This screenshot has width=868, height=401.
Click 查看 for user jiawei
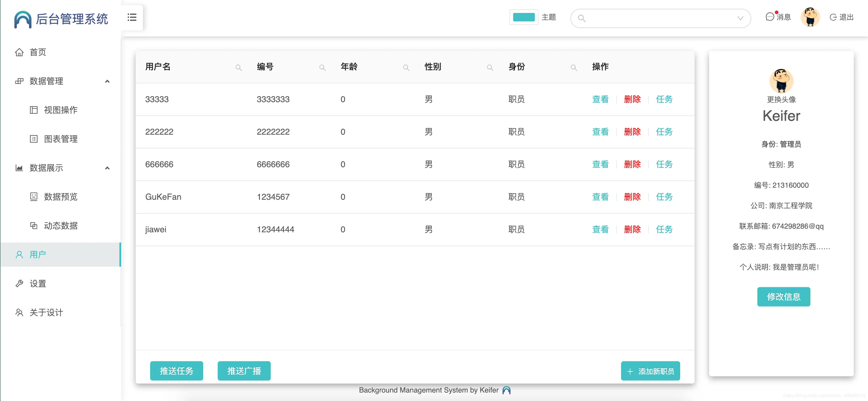point(600,230)
